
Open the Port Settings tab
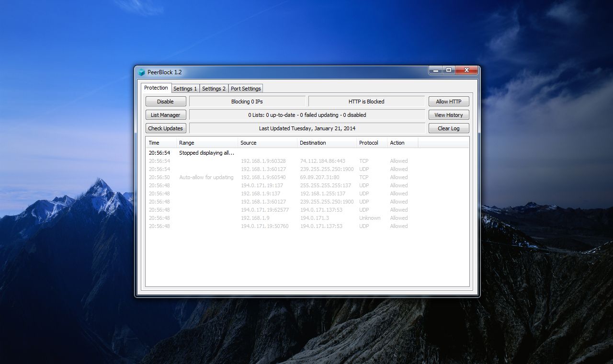point(245,88)
